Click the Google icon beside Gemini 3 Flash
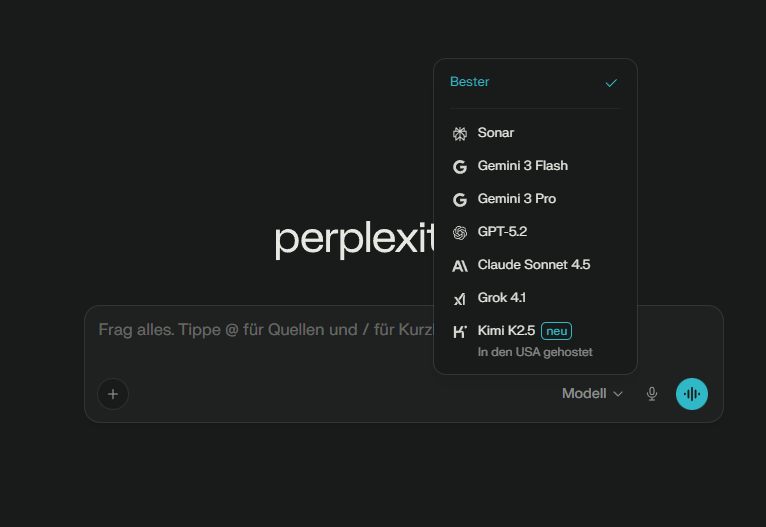766x527 pixels. tap(460, 166)
